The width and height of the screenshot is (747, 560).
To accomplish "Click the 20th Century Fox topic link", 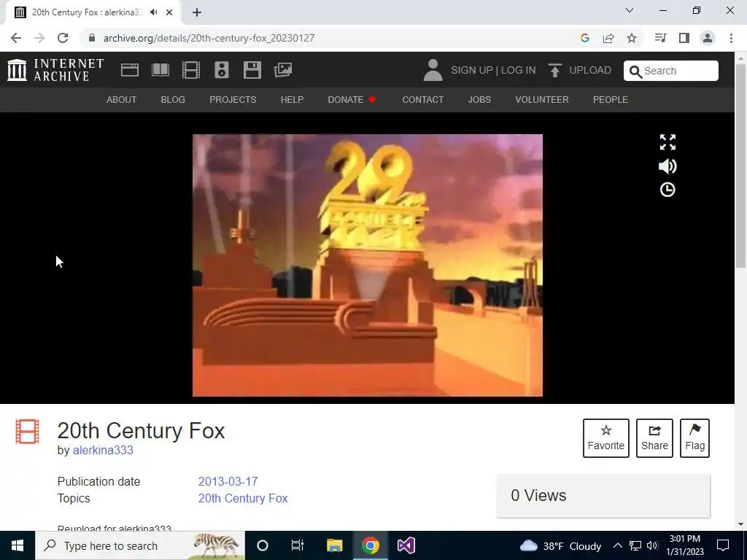I will (243, 499).
